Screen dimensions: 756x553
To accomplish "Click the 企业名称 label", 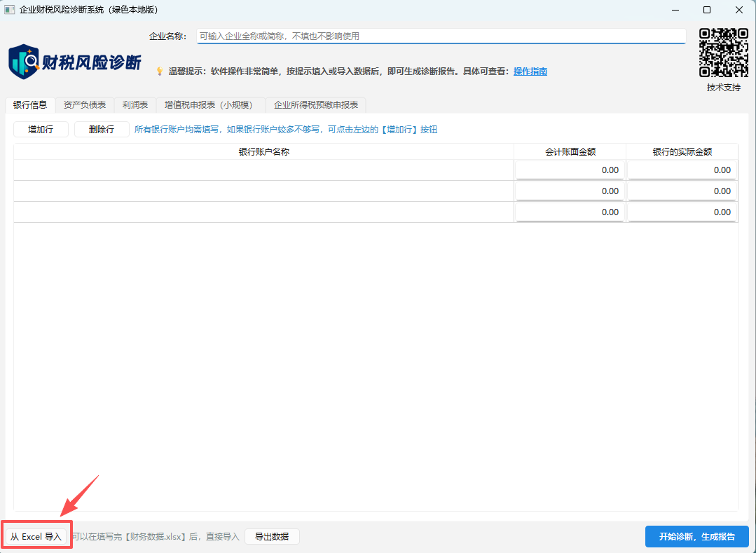I will 167,36.
